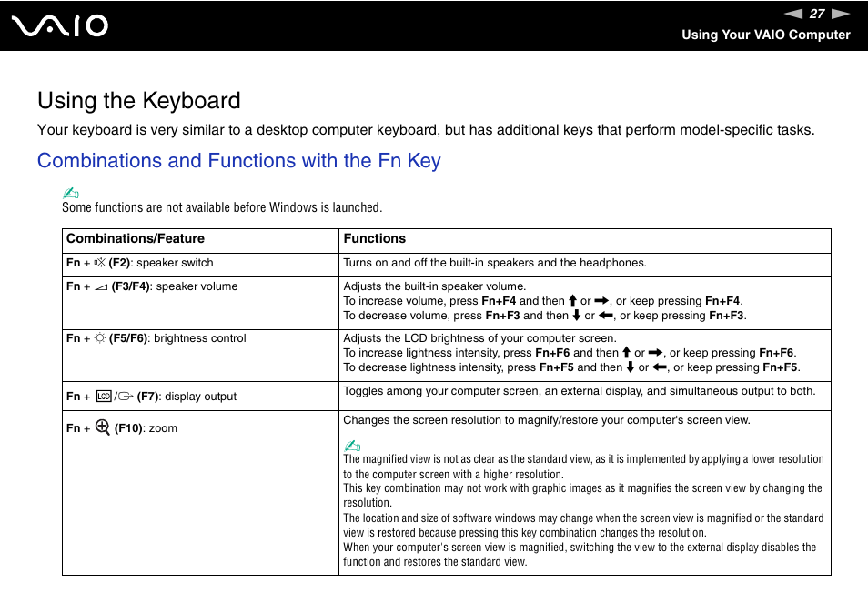Click Changes the screen resolution text
The width and height of the screenshot is (868, 613).
547,420
